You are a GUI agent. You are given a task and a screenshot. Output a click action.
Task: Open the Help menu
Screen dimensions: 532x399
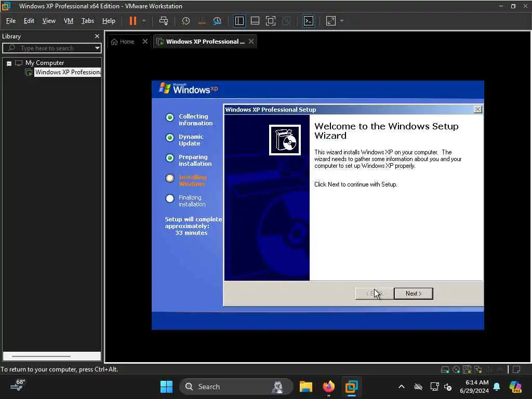tap(109, 21)
